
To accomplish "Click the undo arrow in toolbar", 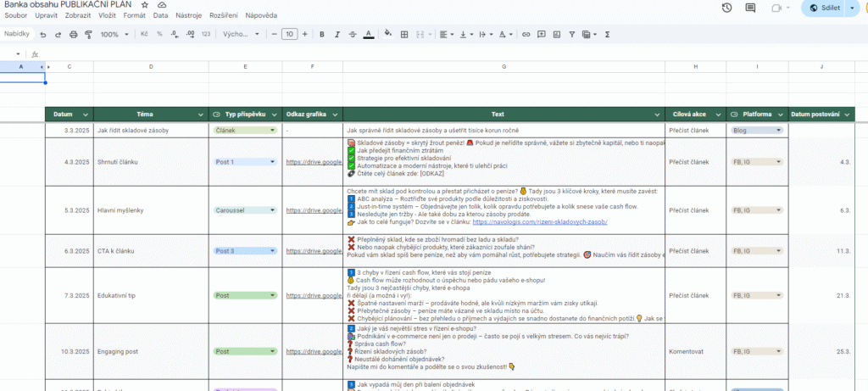I will pyautogui.click(x=42, y=35).
